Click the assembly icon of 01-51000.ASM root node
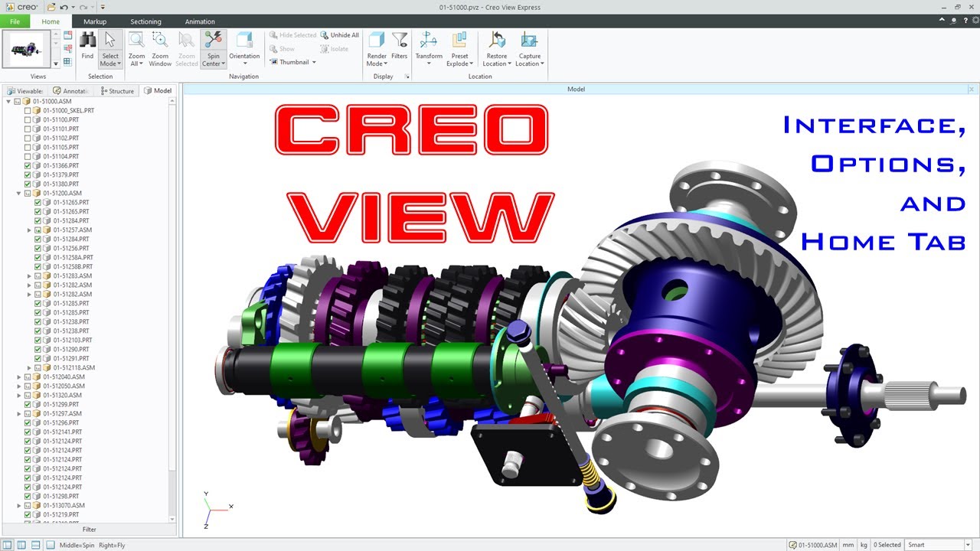This screenshot has width=980, height=551. click(27, 101)
